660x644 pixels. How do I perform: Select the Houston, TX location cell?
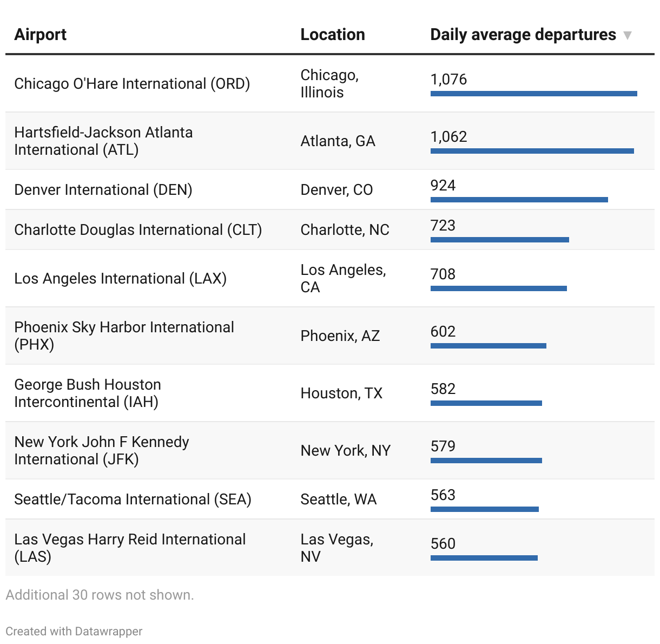click(341, 393)
